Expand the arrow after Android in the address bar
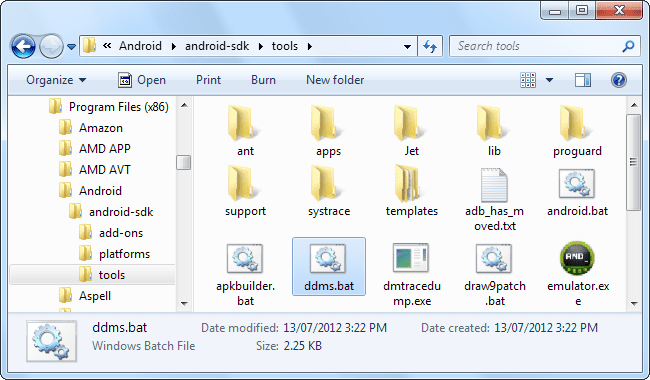This screenshot has height=380, width=650. [174, 46]
